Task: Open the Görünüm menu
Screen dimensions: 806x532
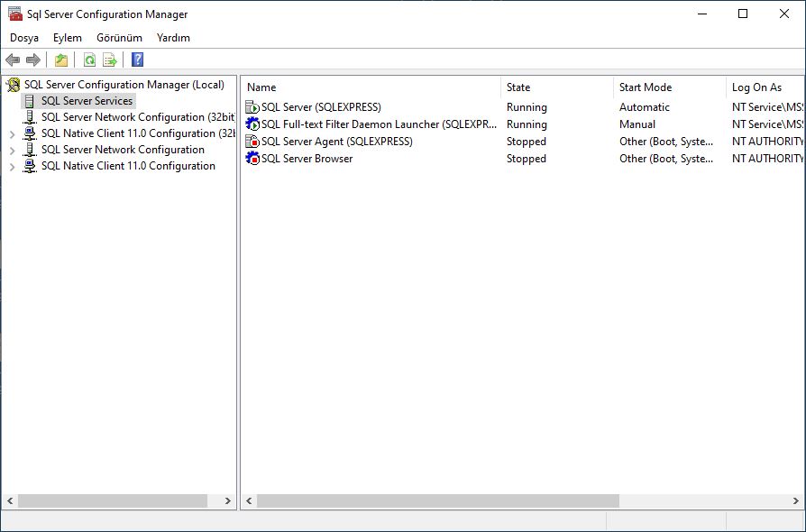Action: tap(119, 38)
